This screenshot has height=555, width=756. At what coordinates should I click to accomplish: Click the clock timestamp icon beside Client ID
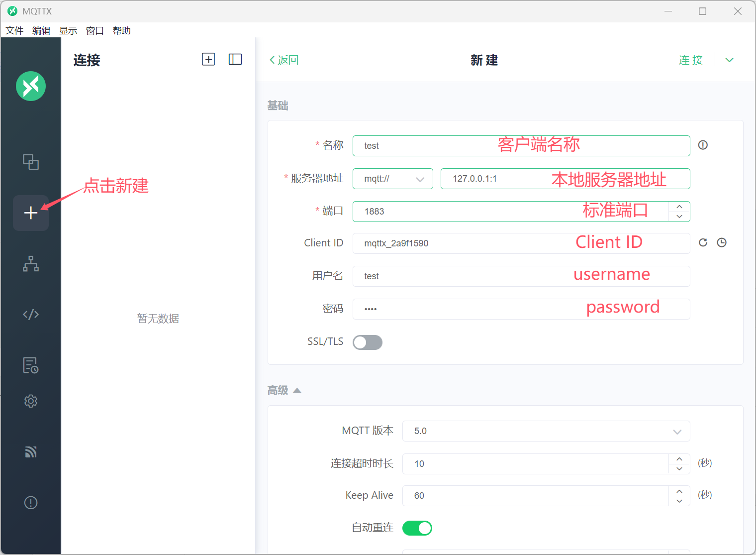point(722,242)
